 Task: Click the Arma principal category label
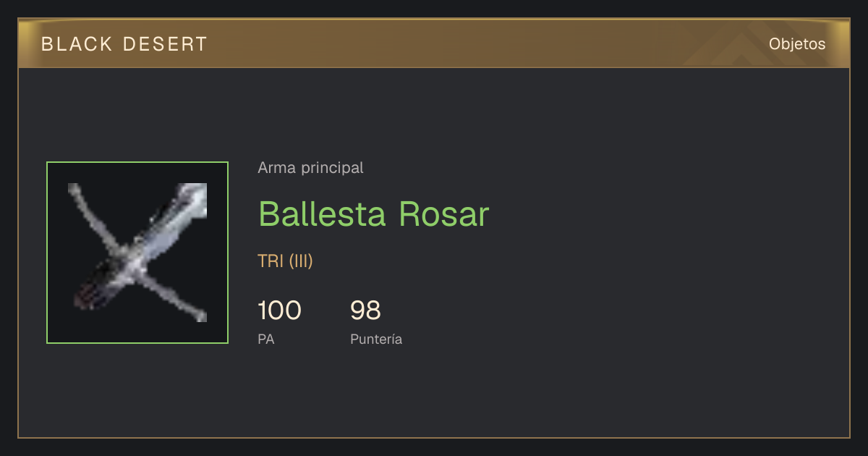click(310, 168)
